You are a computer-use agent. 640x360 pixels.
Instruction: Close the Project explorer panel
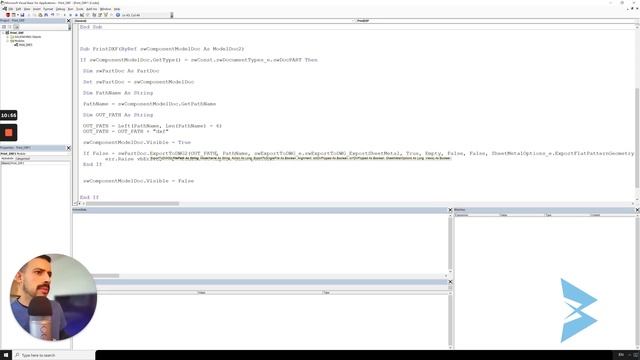(69, 20)
